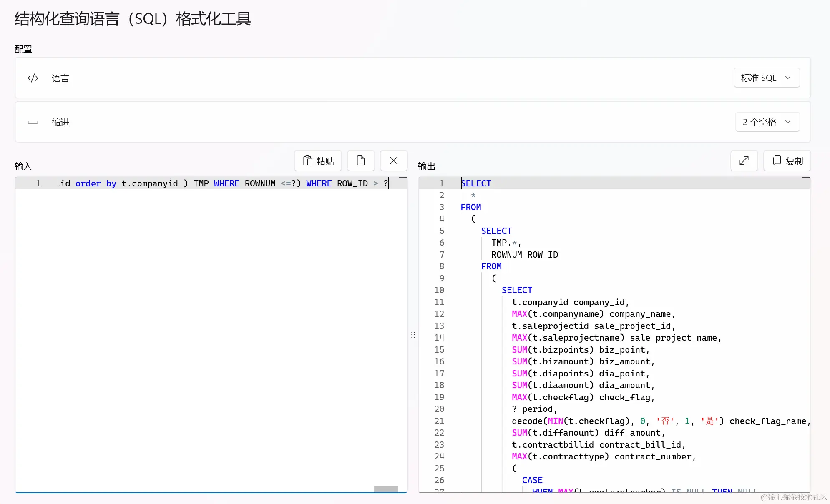
Task: Click the 复制 copy button
Action: [x=787, y=160]
